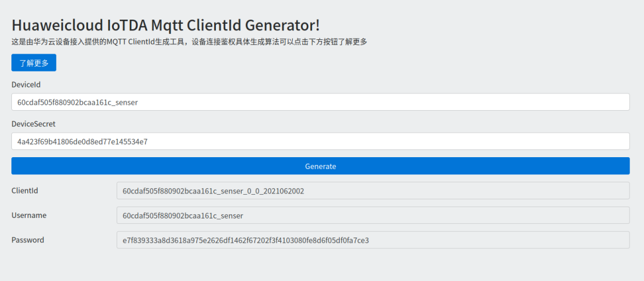Select the Username output field
644x281 pixels.
point(373,216)
